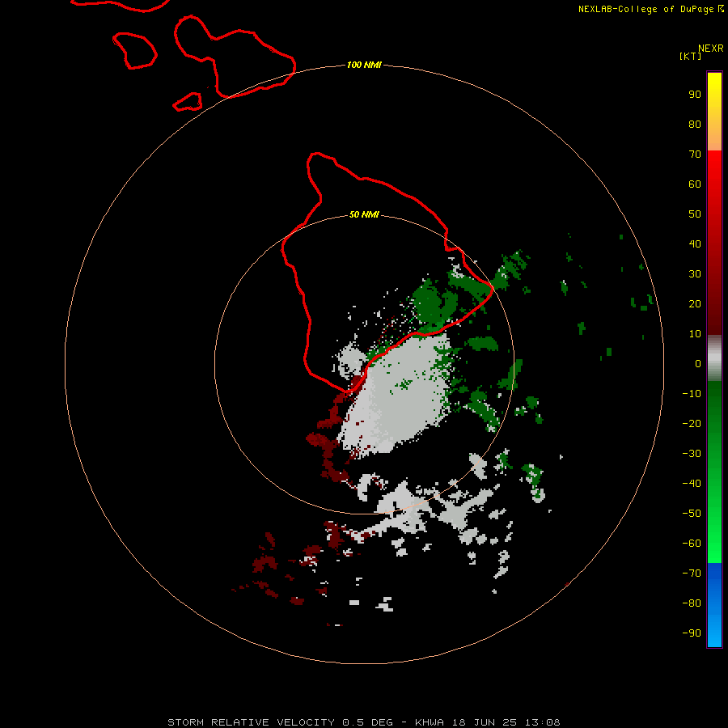Click the -80 value on the velocity scale
The height and width of the screenshot is (728, 728).
(692, 603)
